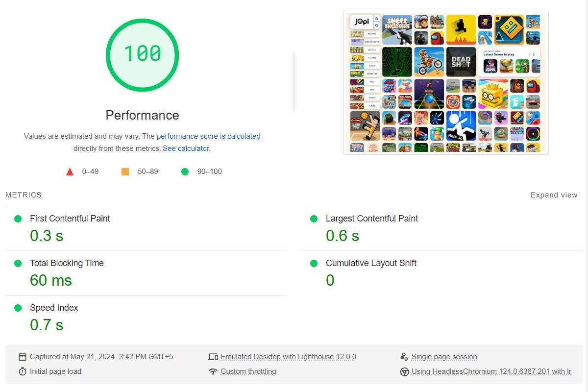Viewport: 588px width, 392px height.
Task: Click the Performance score gauge showing 100
Action: (x=142, y=54)
